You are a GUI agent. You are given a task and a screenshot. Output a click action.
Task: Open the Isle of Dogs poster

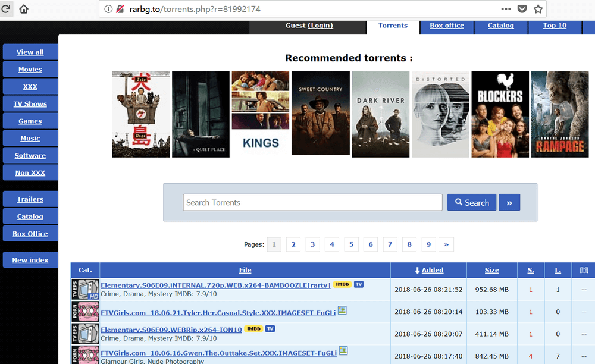click(141, 115)
